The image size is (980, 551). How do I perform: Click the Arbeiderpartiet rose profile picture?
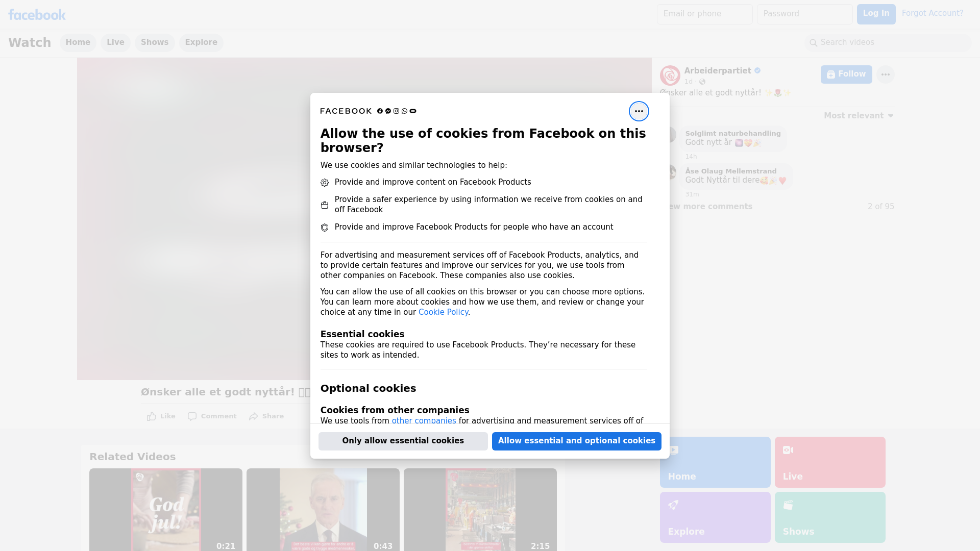coord(670,76)
